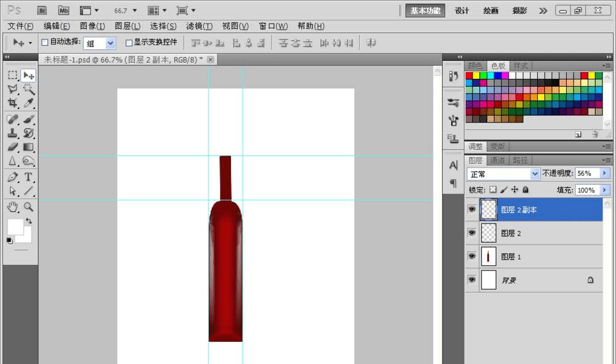The image size is (616, 364).
Task: Click the 基本功能 workspace button
Action: pos(425,10)
